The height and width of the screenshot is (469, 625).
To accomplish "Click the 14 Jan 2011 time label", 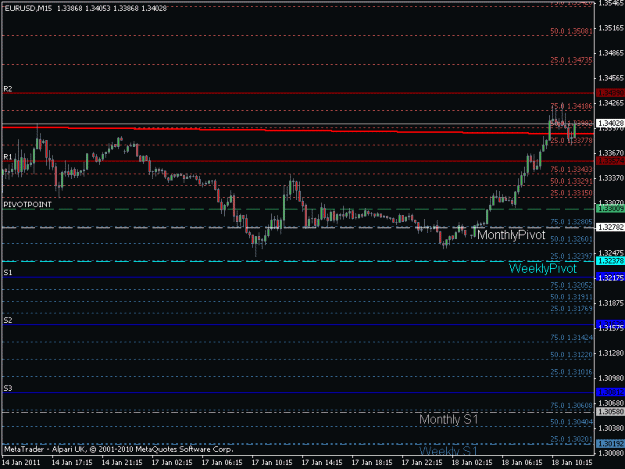I will (21, 463).
